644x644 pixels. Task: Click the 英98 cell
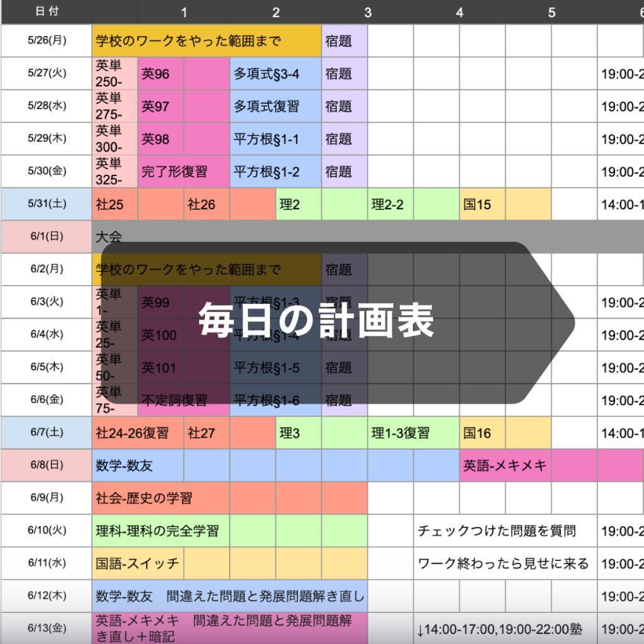pyautogui.click(x=160, y=139)
